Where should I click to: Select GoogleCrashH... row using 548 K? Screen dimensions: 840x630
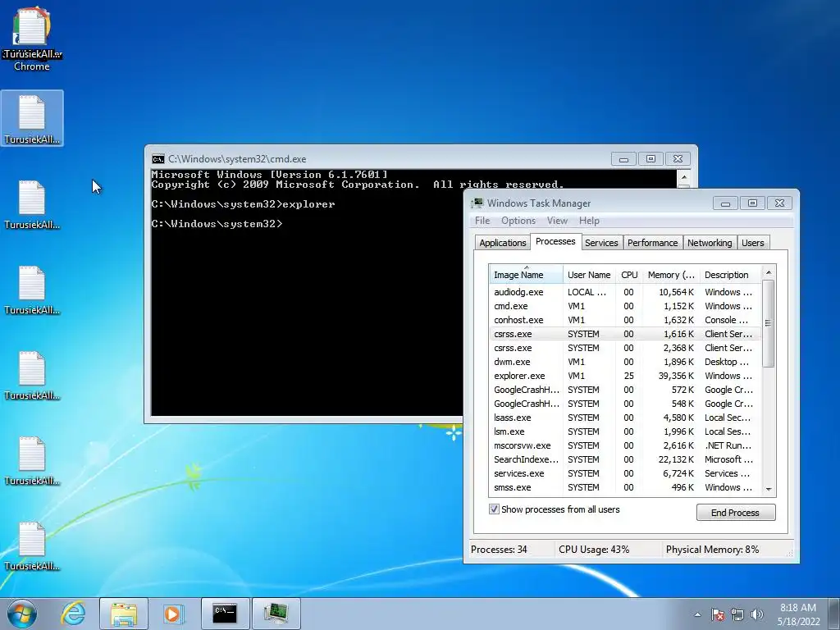click(x=624, y=404)
